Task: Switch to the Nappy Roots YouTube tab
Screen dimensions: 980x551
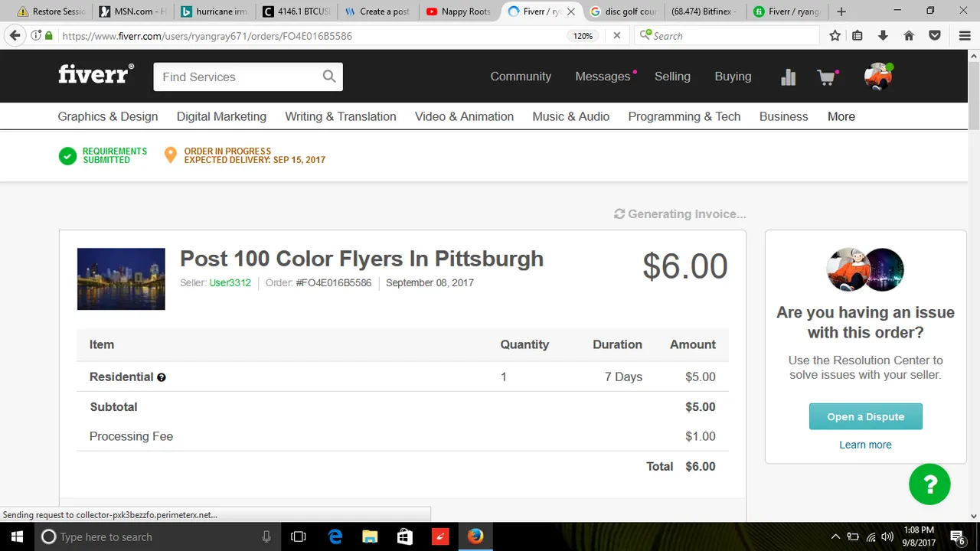Action: (x=459, y=11)
